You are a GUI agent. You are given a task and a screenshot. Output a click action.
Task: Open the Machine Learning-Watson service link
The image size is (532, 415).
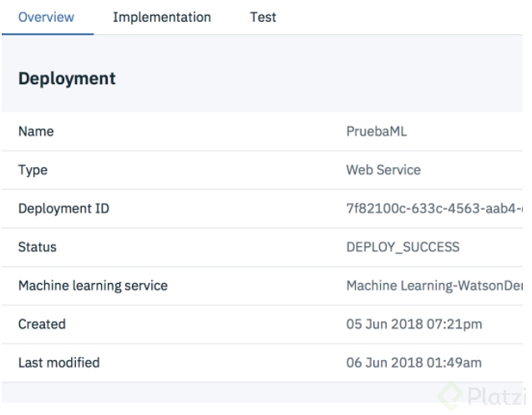coord(434,286)
